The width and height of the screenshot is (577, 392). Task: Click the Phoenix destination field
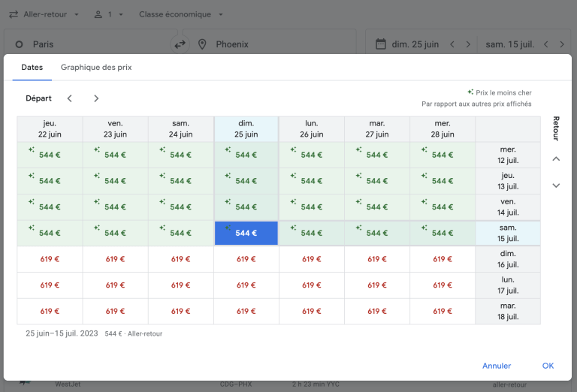pos(270,44)
